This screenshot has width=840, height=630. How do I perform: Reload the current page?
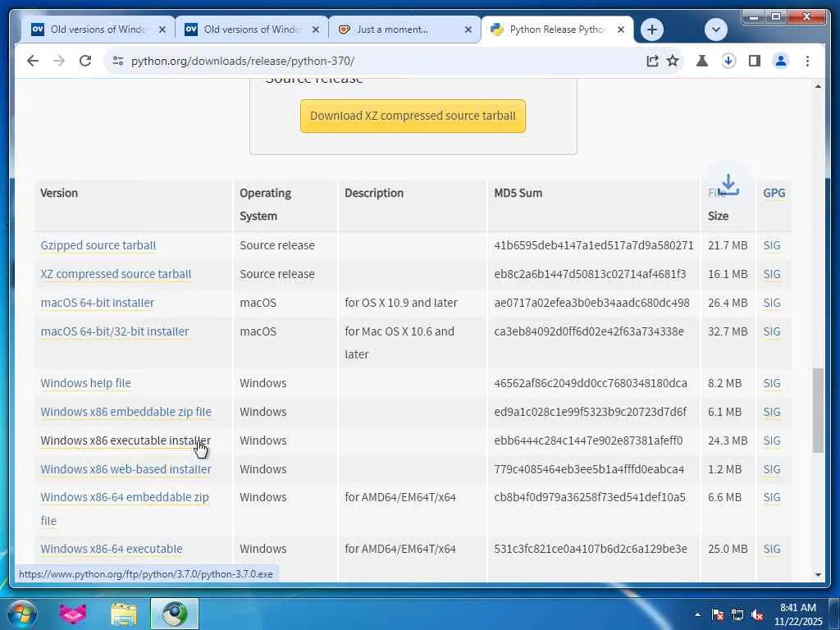[x=85, y=61]
